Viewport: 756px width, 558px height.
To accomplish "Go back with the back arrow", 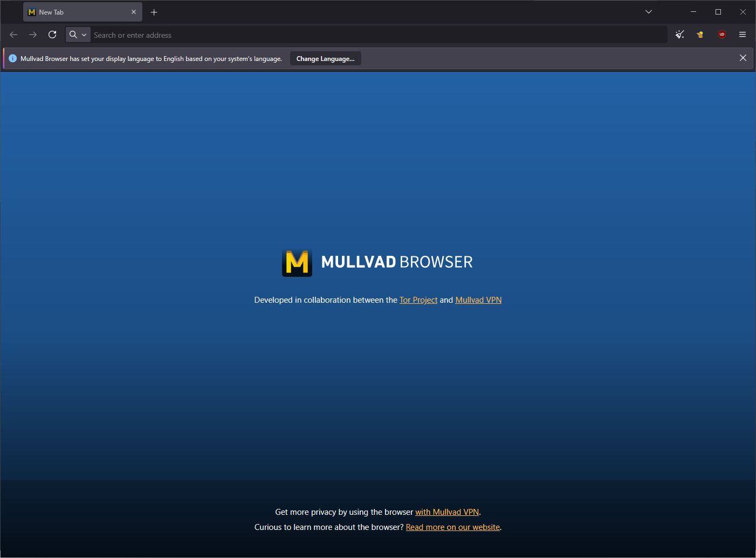I will point(13,35).
